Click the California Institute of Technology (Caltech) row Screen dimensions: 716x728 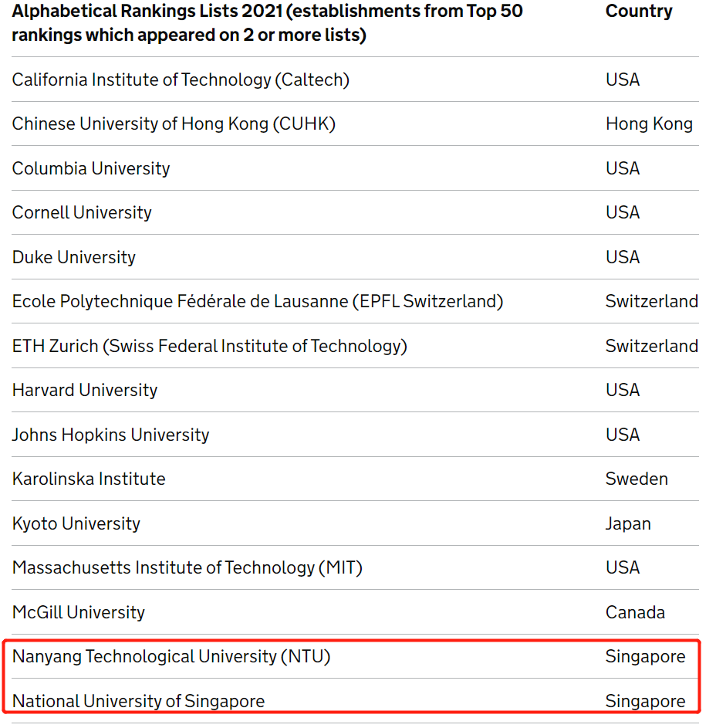tap(181, 80)
